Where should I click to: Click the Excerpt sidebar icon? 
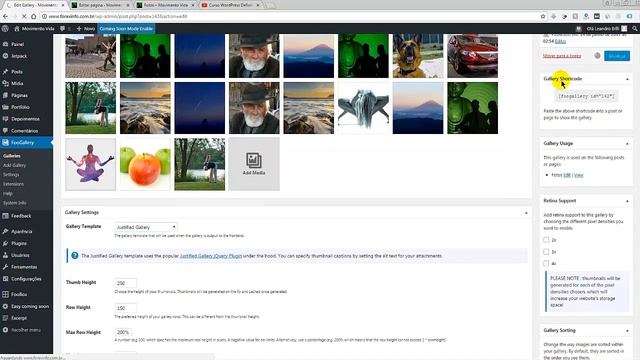click(x=5, y=318)
